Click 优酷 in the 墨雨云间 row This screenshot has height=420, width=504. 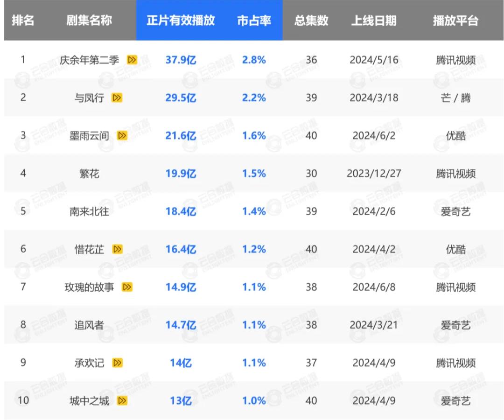point(455,136)
